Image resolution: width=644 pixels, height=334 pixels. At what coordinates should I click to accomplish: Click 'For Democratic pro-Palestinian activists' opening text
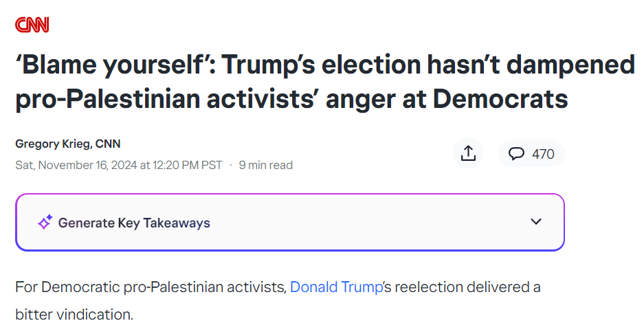[x=151, y=287]
